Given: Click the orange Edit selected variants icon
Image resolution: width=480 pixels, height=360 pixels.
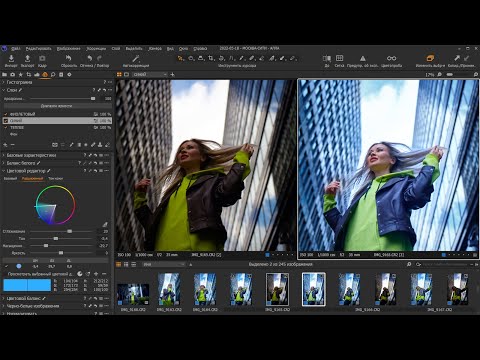Looking at the screenshot, I should (430, 58).
